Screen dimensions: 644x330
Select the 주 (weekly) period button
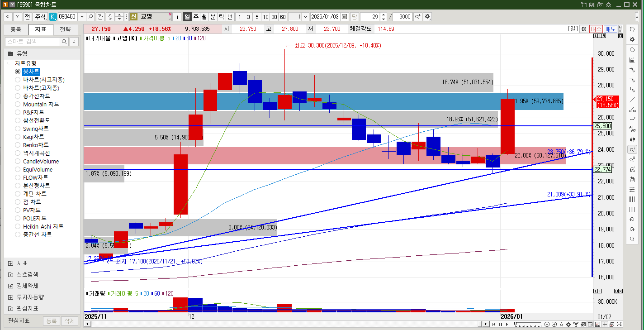196,16
